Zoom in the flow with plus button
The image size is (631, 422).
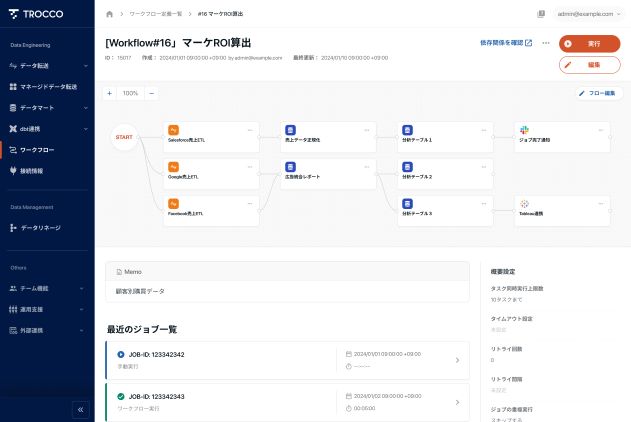pos(109,93)
